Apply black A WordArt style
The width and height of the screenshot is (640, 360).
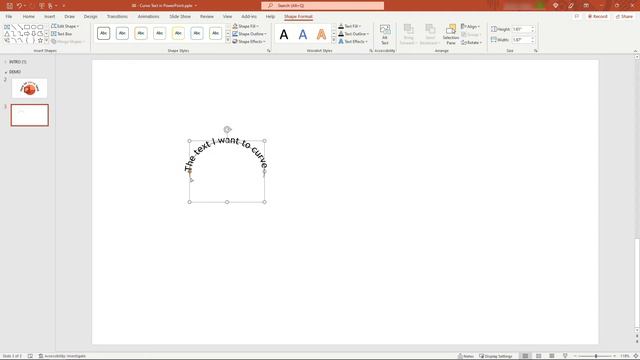point(284,35)
